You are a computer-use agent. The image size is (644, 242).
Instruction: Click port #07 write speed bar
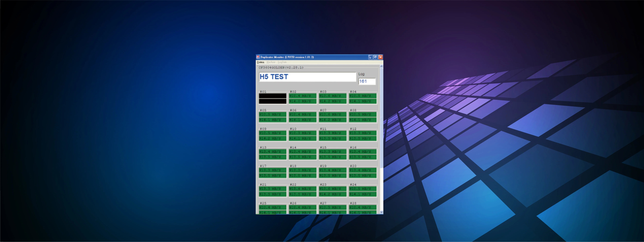coord(332,114)
